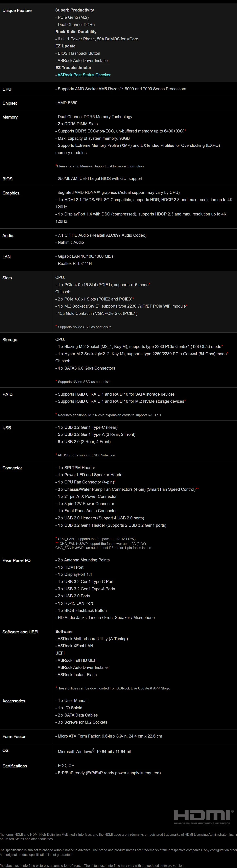
Task: Select the USB 3.2 Gen1 Type-C (Rear) line
Action: click(x=87, y=427)
